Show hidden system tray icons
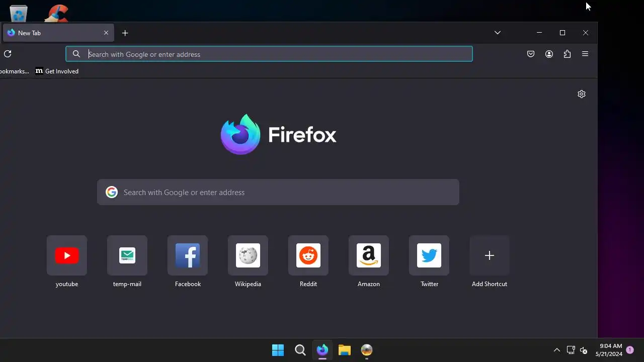The image size is (644, 362). [x=557, y=350]
